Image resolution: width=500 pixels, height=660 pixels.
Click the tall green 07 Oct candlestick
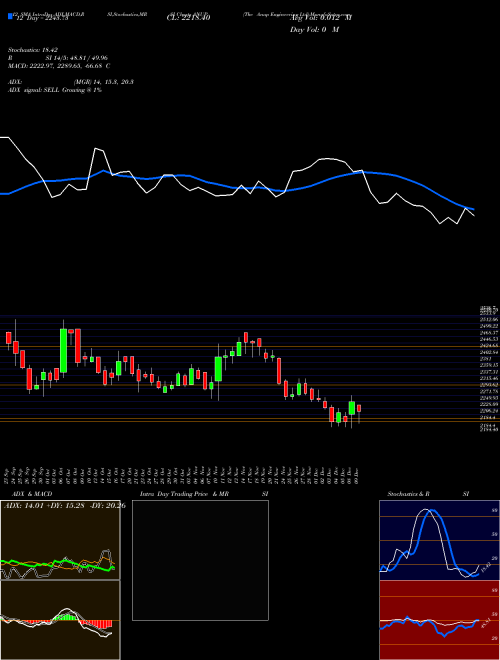pyautogui.click(x=64, y=350)
